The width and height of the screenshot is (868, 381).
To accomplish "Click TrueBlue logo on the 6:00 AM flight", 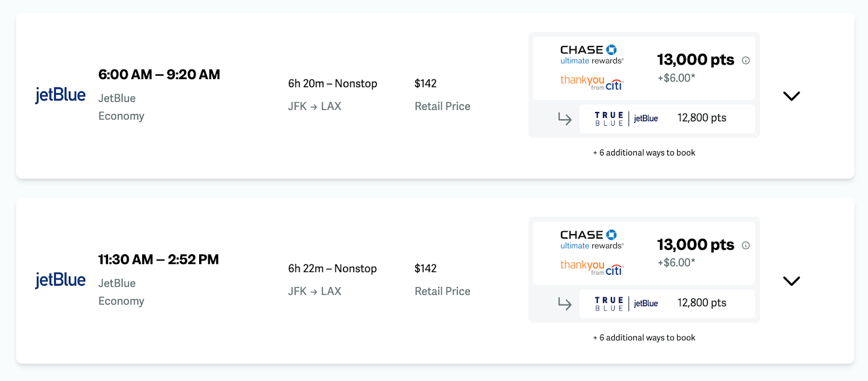I will click(x=627, y=119).
